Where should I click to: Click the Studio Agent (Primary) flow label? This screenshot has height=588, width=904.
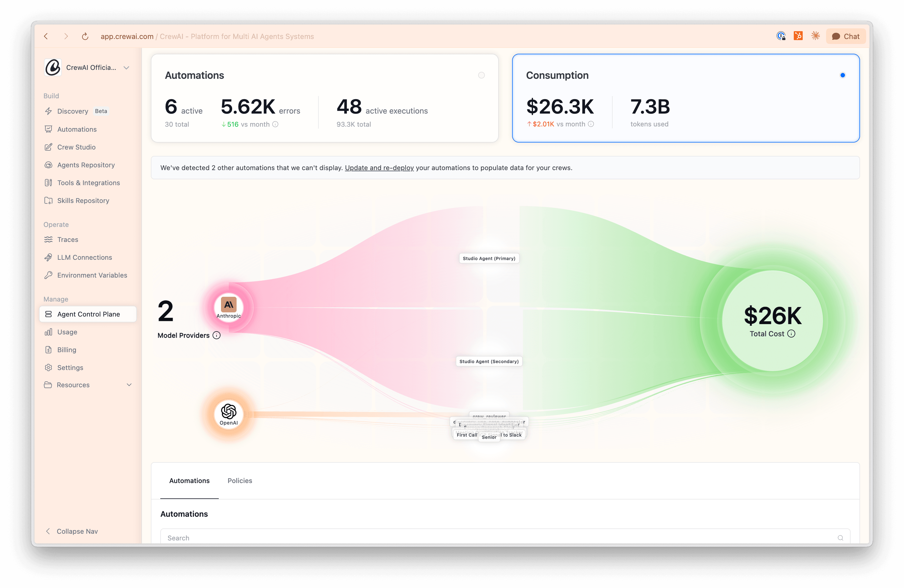(489, 258)
